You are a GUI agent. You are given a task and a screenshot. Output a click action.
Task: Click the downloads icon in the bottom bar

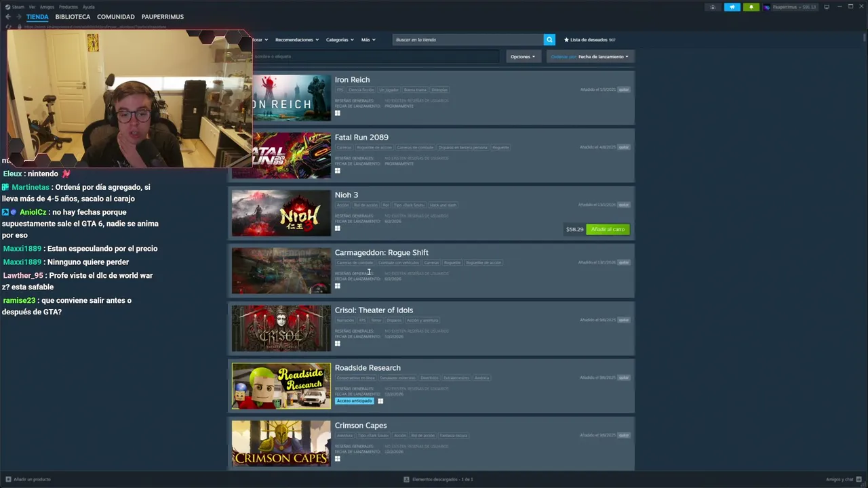click(406, 479)
